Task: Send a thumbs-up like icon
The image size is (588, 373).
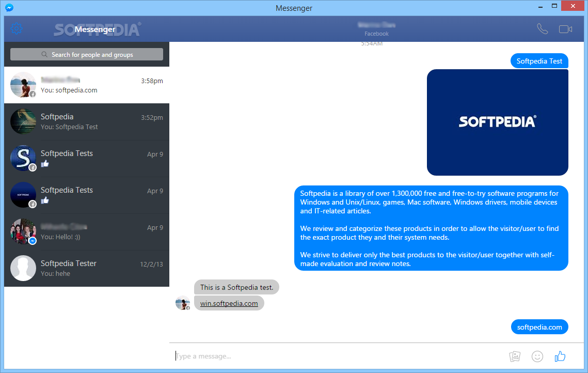Action: (x=560, y=356)
